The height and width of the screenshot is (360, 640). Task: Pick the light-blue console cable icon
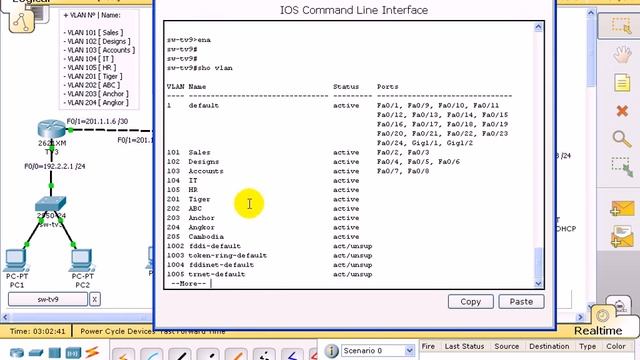[x=151, y=355]
